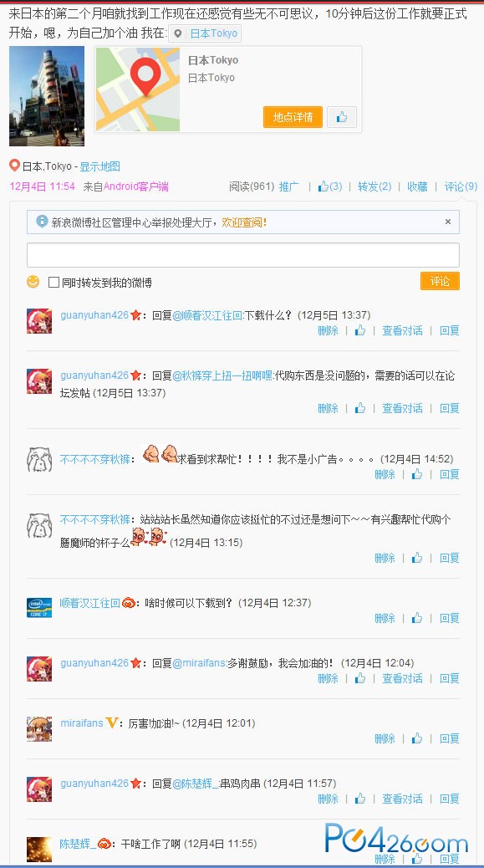Click the orange 地点详情 button

293,117
